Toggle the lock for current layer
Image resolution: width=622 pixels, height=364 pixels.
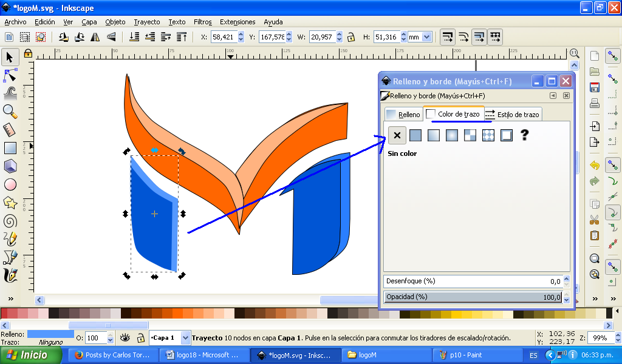click(x=140, y=338)
